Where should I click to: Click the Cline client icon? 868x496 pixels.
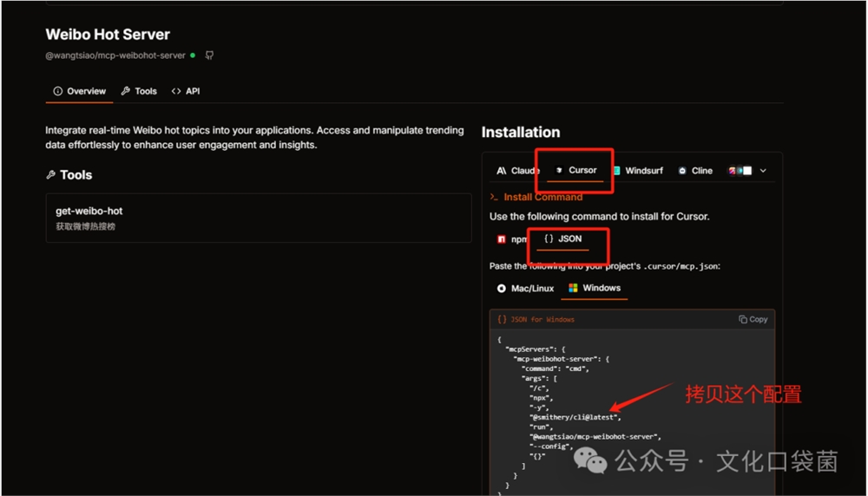coord(682,171)
